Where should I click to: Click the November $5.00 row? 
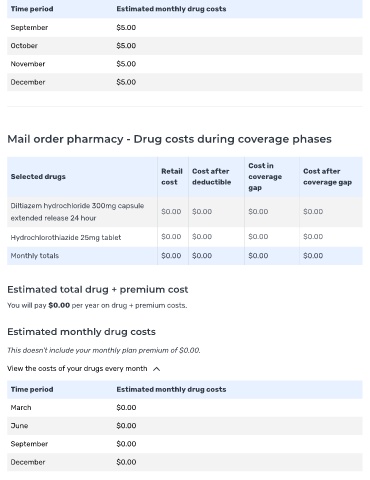[x=185, y=64]
